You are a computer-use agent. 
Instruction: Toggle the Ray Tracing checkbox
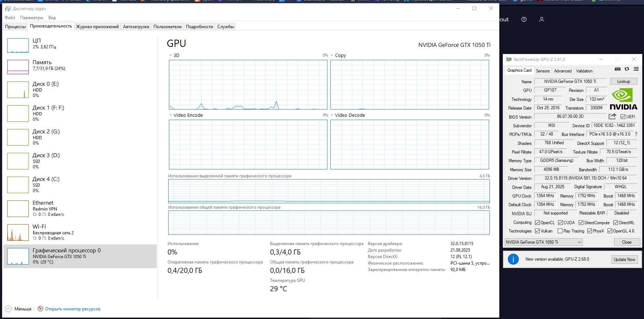click(x=560, y=231)
